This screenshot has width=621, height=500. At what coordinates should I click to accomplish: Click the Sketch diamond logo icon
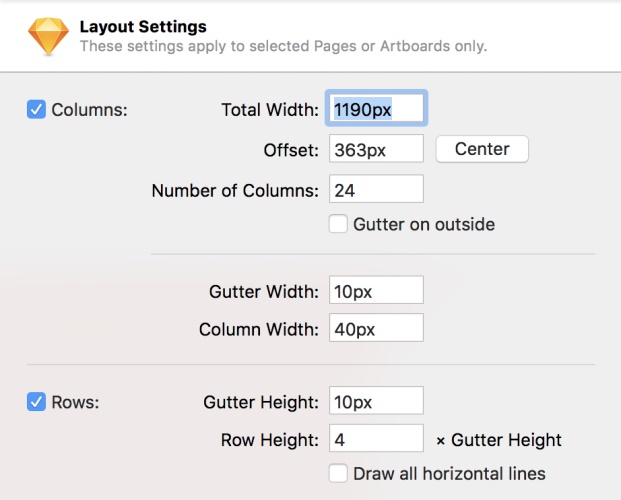coord(48,35)
